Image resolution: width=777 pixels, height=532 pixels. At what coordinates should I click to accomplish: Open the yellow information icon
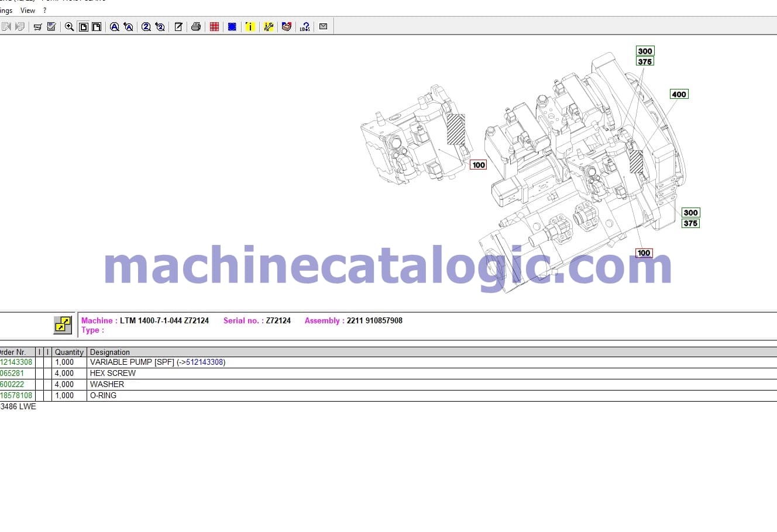click(250, 26)
